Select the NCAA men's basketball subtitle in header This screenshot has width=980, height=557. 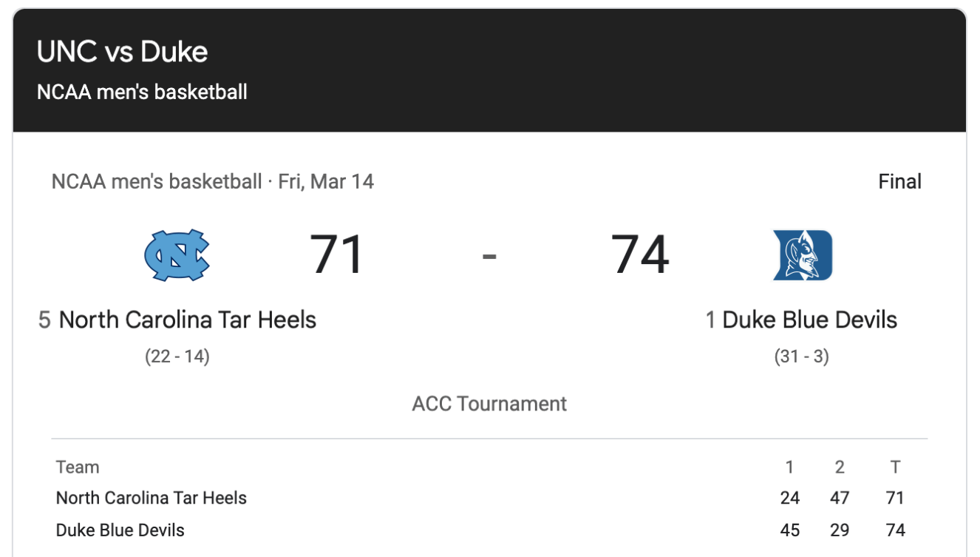point(142,92)
